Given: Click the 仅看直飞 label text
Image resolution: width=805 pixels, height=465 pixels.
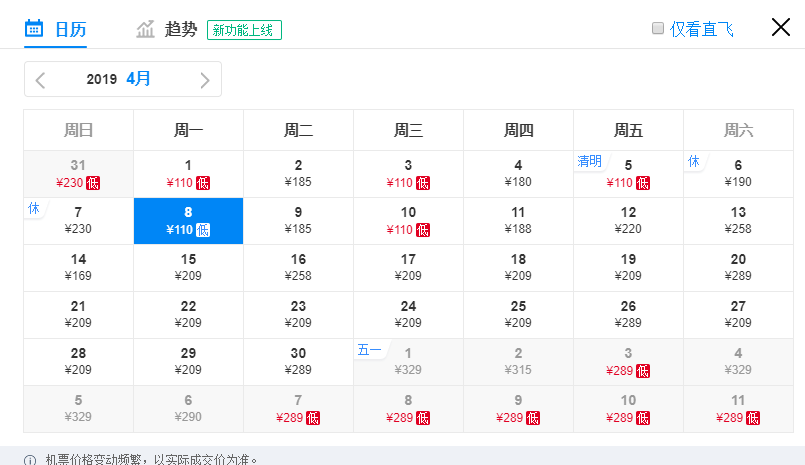Looking at the screenshot, I should coord(701,29).
